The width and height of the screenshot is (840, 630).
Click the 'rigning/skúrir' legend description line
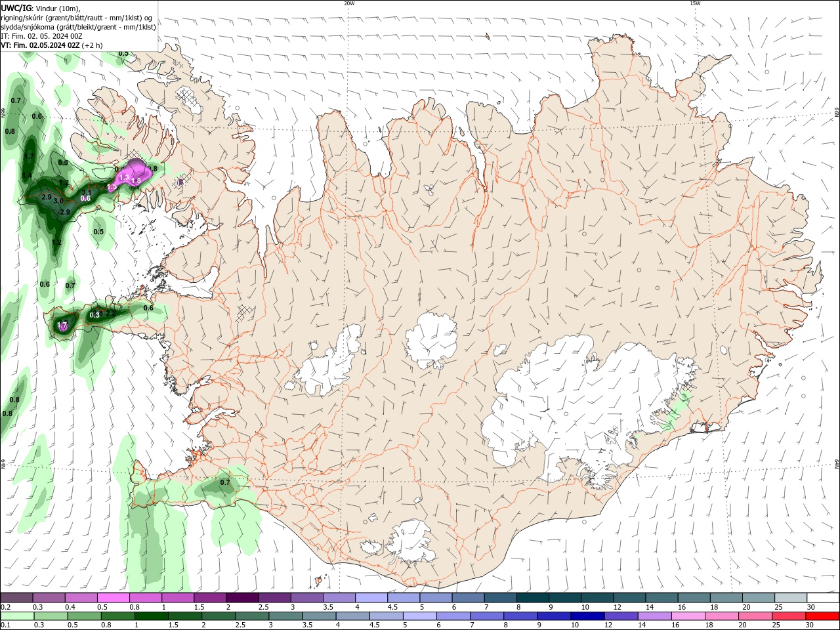pyautogui.click(x=77, y=18)
